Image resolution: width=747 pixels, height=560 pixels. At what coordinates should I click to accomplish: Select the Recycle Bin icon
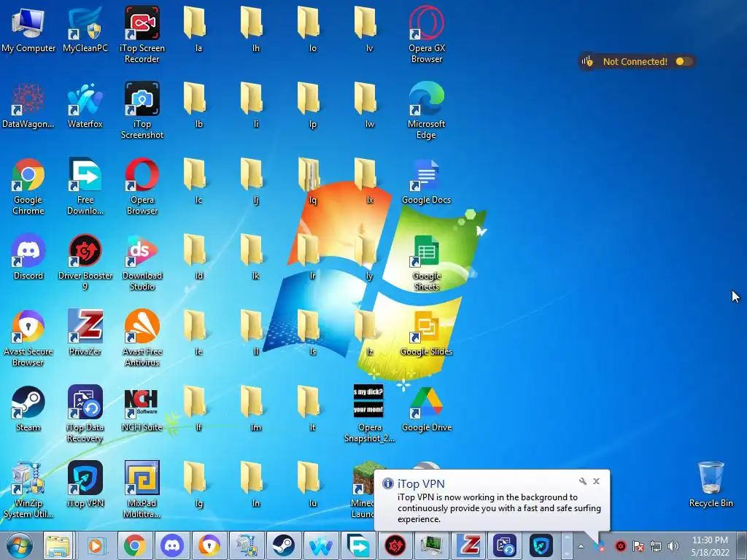point(711,484)
